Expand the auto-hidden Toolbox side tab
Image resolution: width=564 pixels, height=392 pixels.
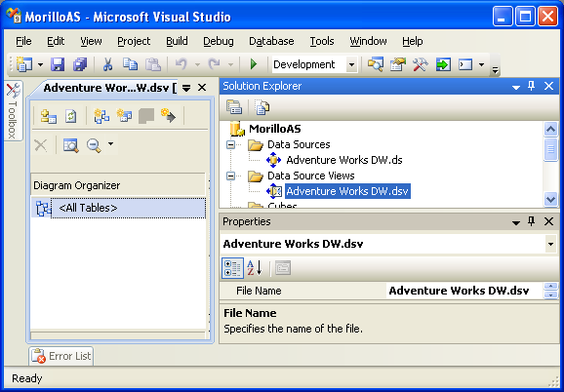point(14,110)
